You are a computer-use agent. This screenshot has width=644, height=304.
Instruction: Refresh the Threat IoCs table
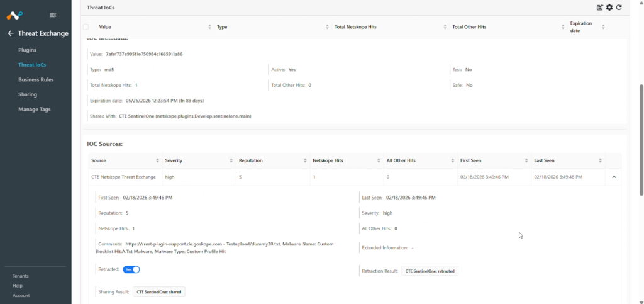[x=619, y=8]
